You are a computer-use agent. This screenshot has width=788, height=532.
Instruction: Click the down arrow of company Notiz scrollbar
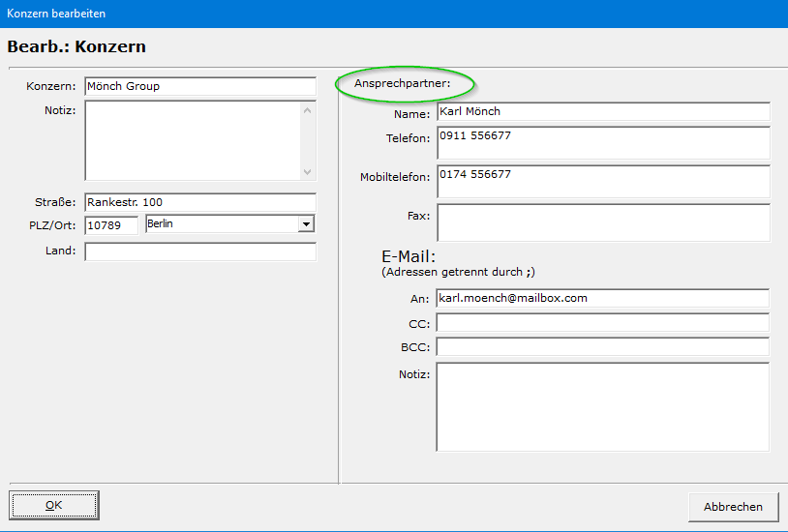(x=308, y=171)
